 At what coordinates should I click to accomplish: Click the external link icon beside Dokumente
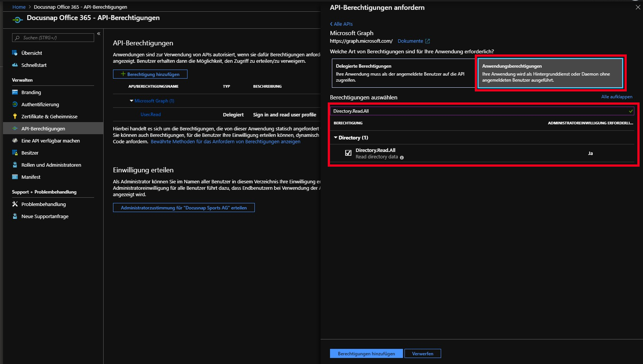pos(428,41)
